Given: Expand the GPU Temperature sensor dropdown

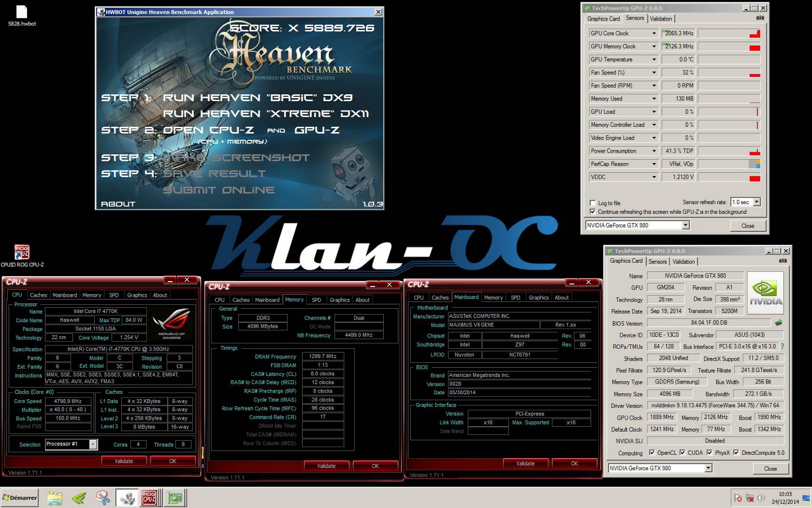Looking at the screenshot, I should (x=654, y=60).
